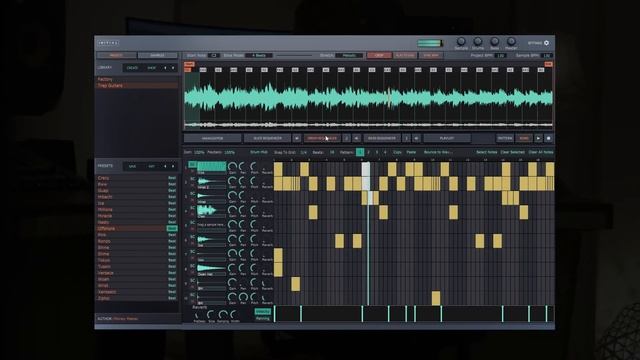640x360 pixels.
Task: Click Bounce to disk
Action: click(438, 152)
